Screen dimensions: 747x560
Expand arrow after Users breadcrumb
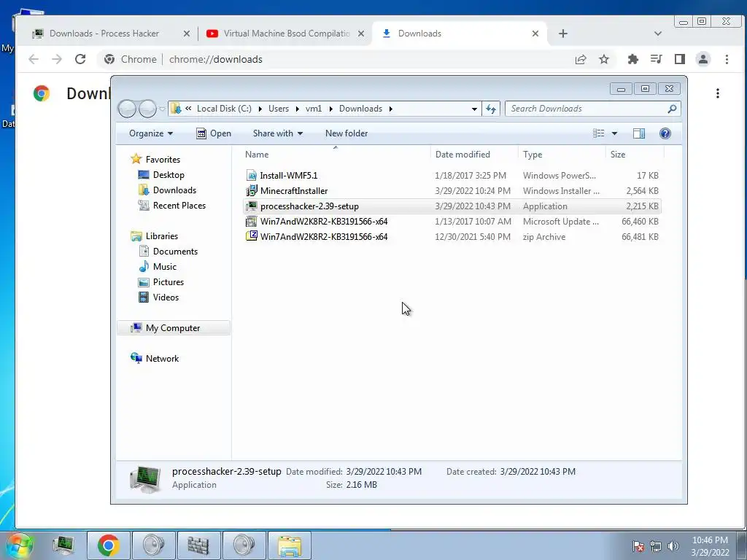(x=298, y=109)
